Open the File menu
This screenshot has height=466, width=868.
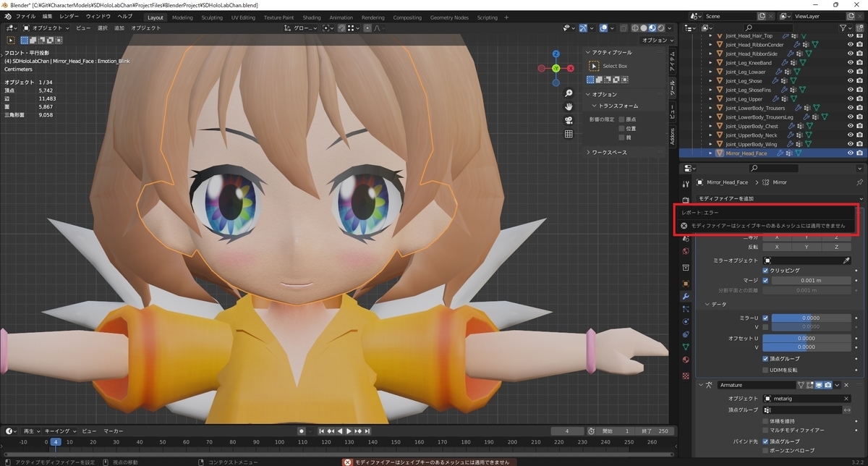25,17
